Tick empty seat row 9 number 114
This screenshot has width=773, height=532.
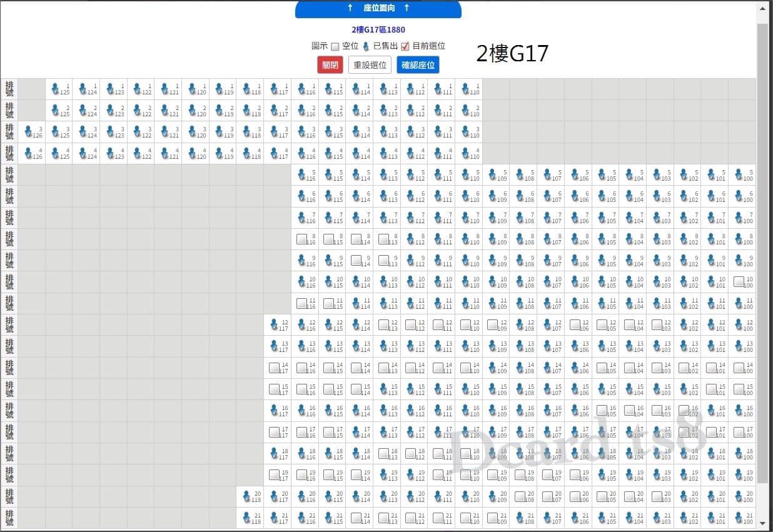pyautogui.click(x=356, y=261)
